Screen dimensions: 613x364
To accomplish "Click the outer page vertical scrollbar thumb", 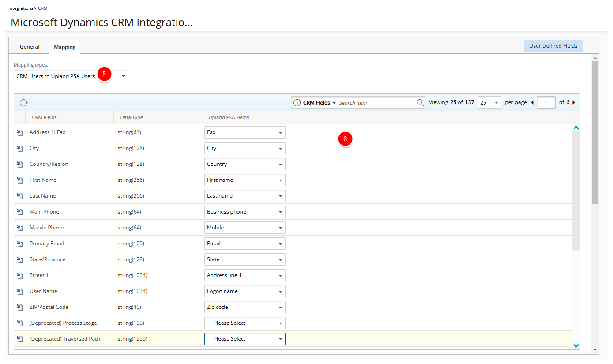I will point(595,132).
